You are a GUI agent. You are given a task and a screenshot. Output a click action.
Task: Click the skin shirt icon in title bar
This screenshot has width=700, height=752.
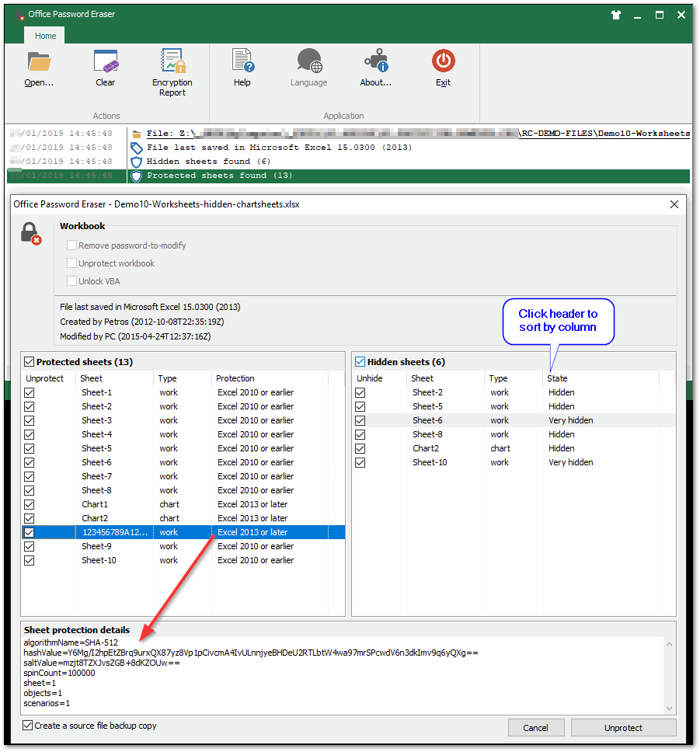pyautogui.click(x=616, y=15)
